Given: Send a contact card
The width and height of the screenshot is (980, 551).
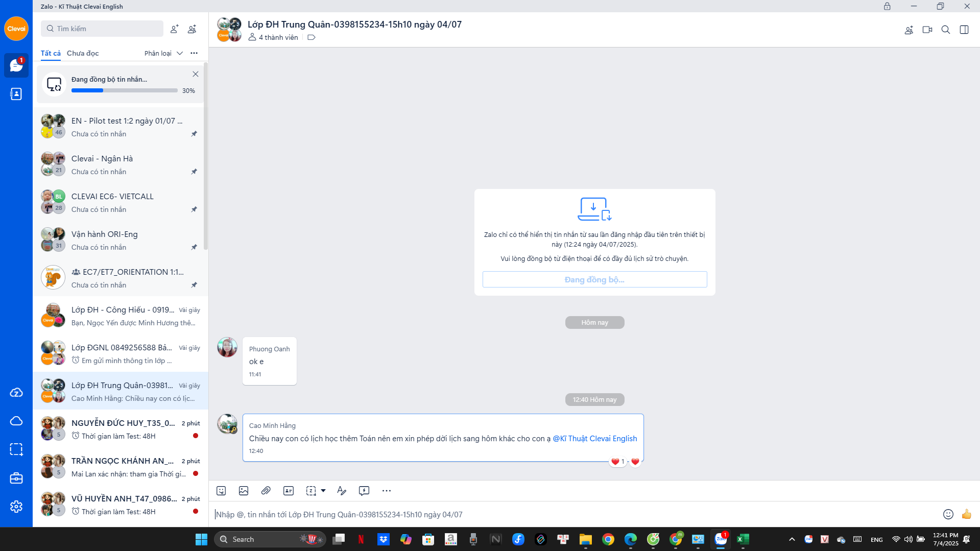Looking at the screenshot, I should 289,491.
